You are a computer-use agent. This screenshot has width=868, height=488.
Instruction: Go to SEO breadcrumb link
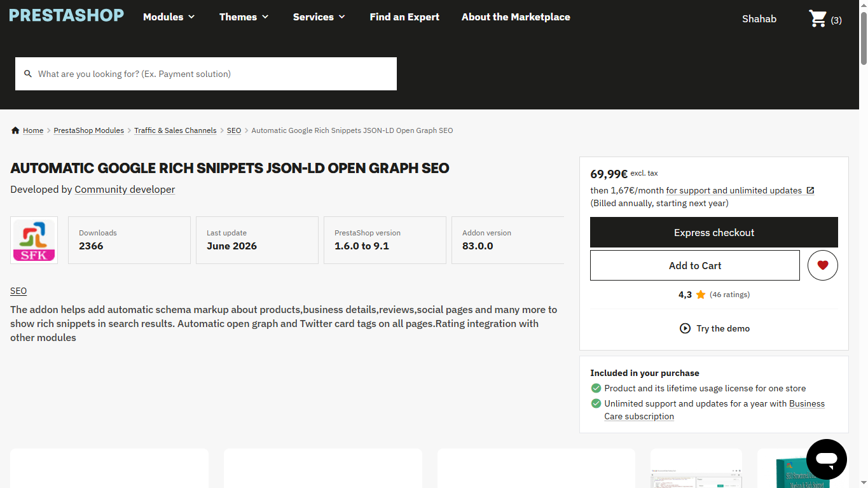[234, 130]
